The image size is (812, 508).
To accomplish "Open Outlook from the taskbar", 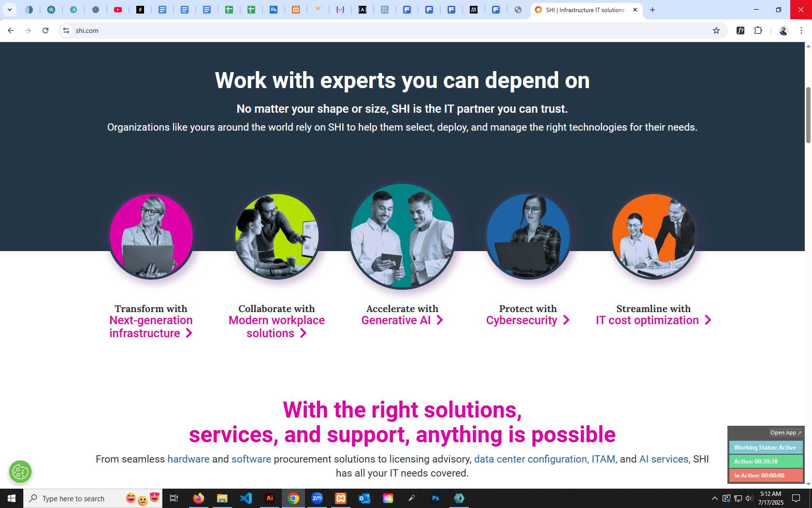I will click(364, 498).
